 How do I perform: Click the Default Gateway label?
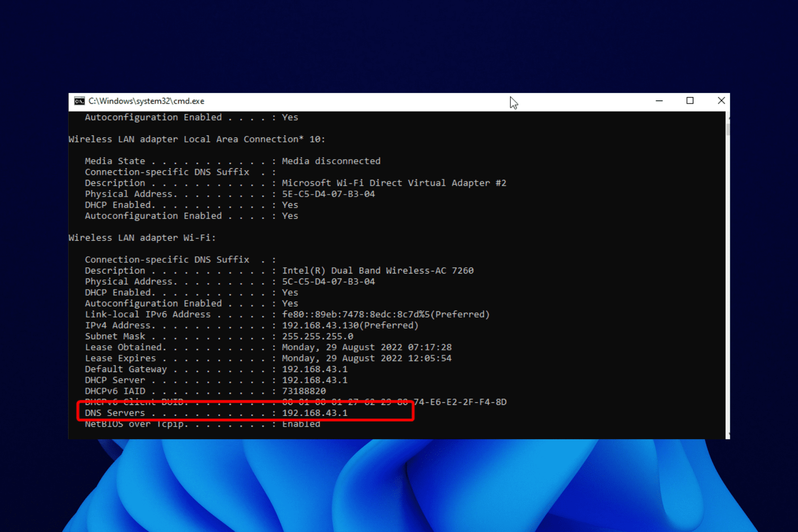pyautogui.click(x=126, y=369)
